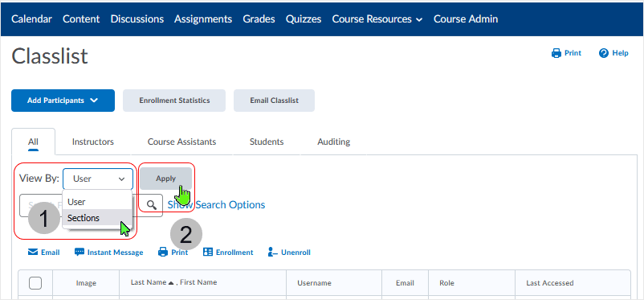Navigate to Grades
Image resolution: width=644 pixels, height=300 pixels.
click(x=259, y=19)
